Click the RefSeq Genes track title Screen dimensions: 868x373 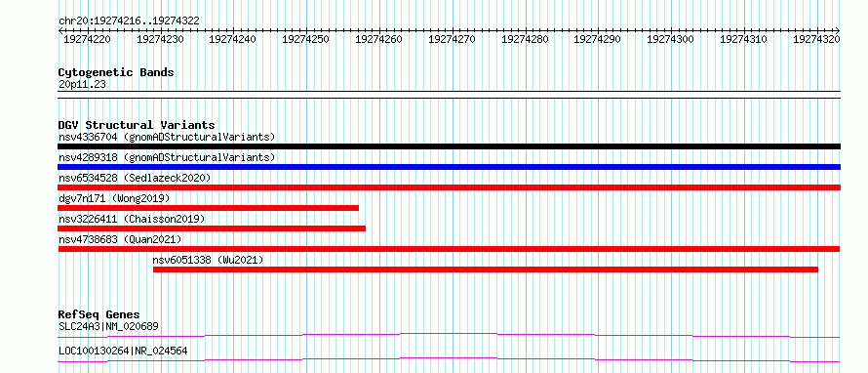99,314
